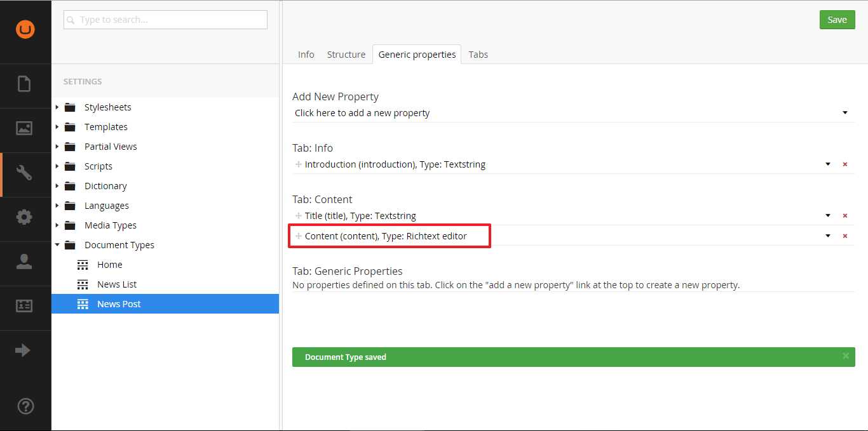Open Introduction (introduction) Textstring property

coord(395,164)
